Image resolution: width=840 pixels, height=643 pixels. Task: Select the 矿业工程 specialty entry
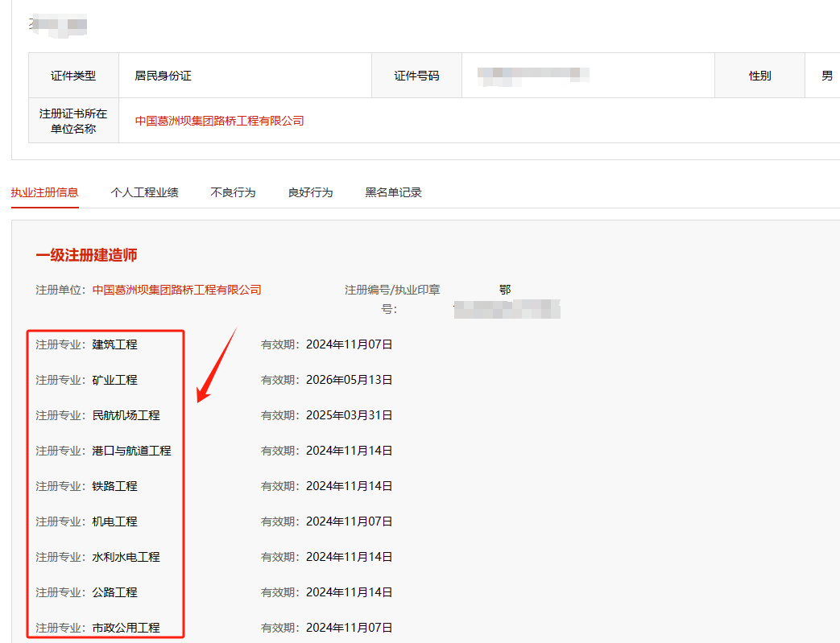tap(114, 380)
